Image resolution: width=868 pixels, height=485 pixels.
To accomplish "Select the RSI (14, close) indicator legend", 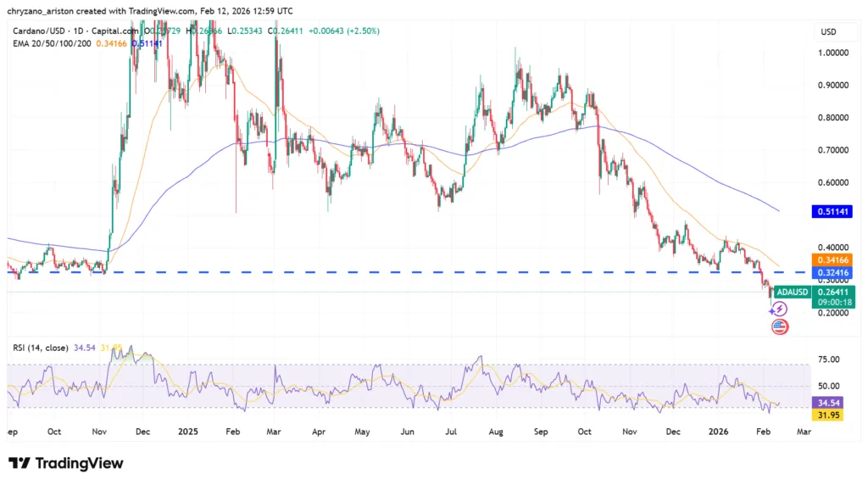I will (x=40, y=348).
